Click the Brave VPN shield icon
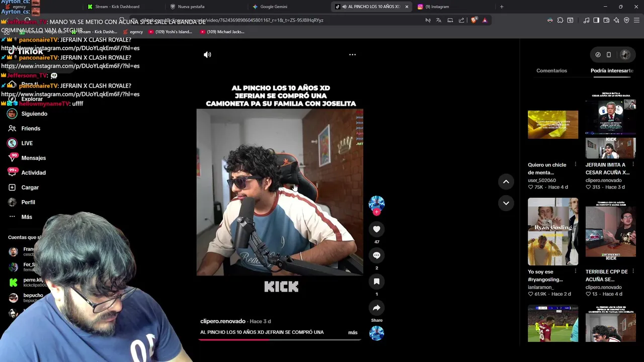The image size is (644, 362). pyautogui.click(x=626, y=20)
